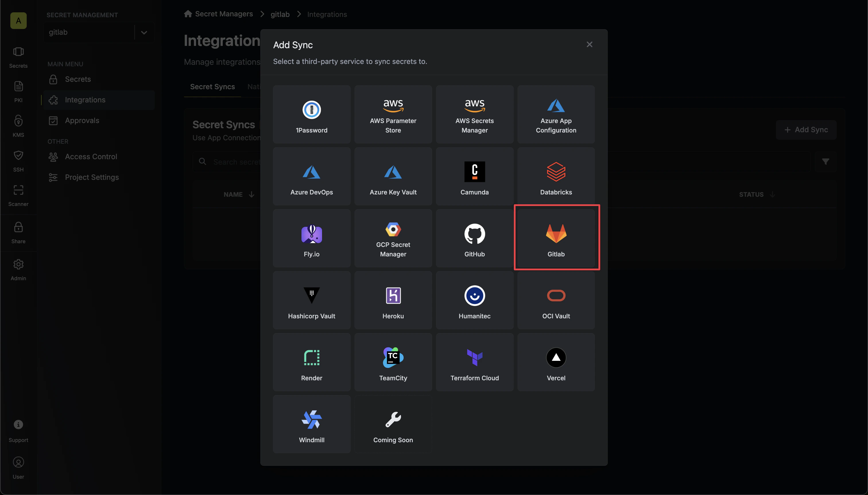Switch to the Secret Syncs tab

[x=212, y=87]
